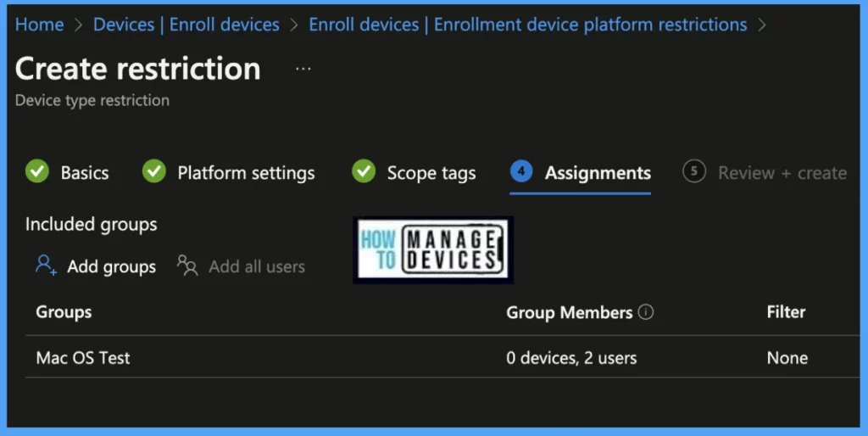
Task: Open the None filter value
Action: (x=787, y=358)
